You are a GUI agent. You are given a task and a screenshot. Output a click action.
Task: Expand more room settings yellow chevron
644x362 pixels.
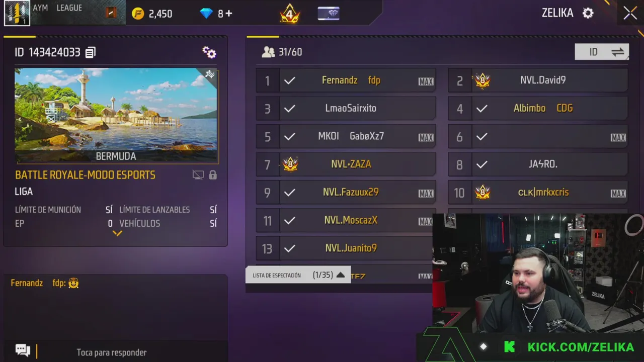[x=117, y=233]
